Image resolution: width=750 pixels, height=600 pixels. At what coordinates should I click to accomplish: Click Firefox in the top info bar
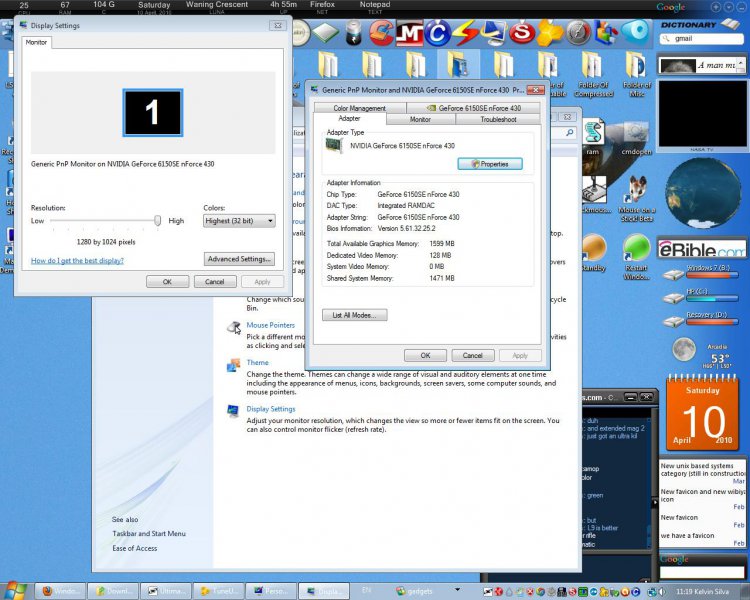coord(322,5)
